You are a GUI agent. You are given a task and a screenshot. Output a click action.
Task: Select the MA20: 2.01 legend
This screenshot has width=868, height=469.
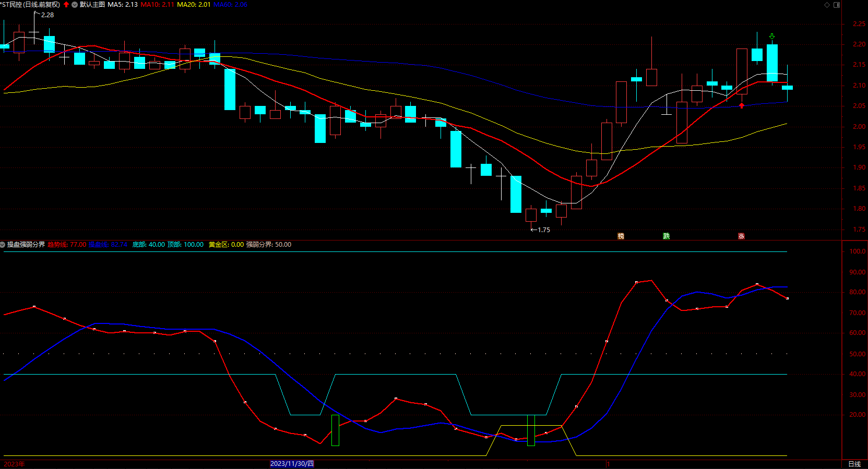194,5
